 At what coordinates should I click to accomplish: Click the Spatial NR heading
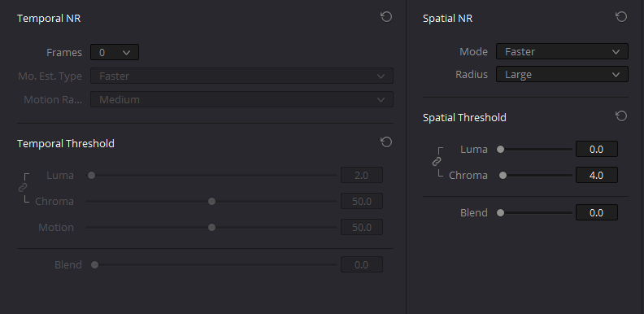(448, 19)
